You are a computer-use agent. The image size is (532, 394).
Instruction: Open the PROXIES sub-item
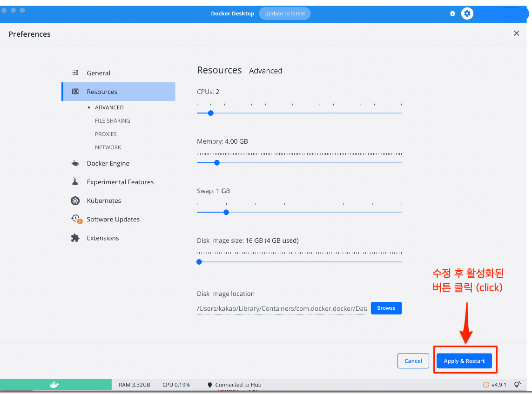(x=106, y=134)
